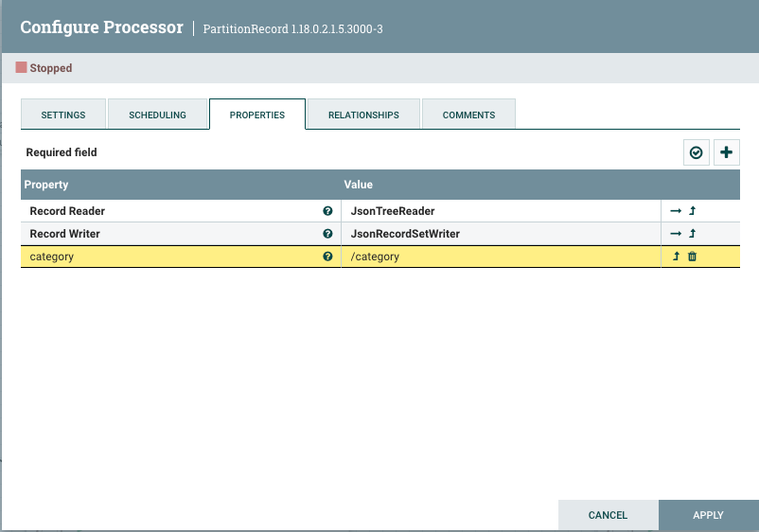Open the Comments tab
Screen dimensions: 759x532
click(468, 115)
